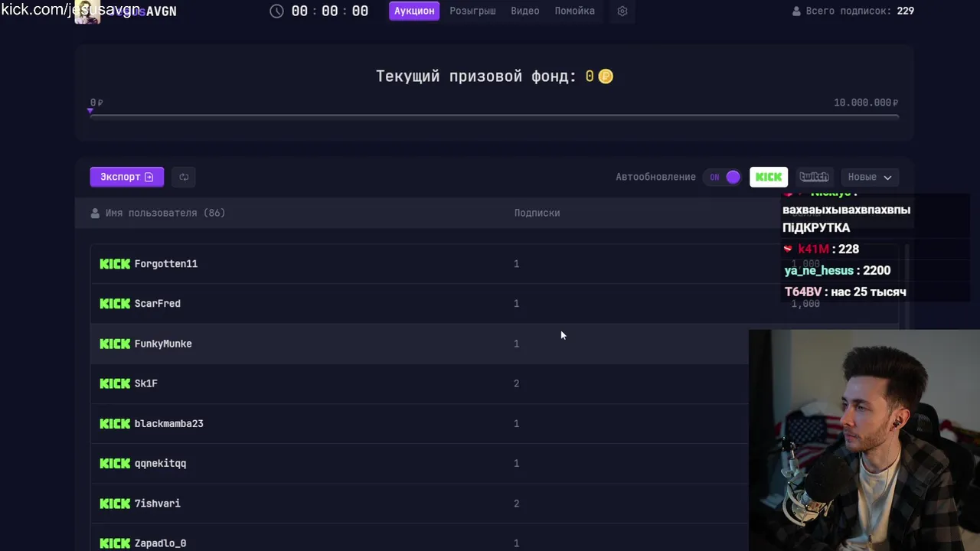Click the purple progress marker at 0 ₽
This screenshot has height=551, width=980.
pyautogui.click(x=90, y=112)
